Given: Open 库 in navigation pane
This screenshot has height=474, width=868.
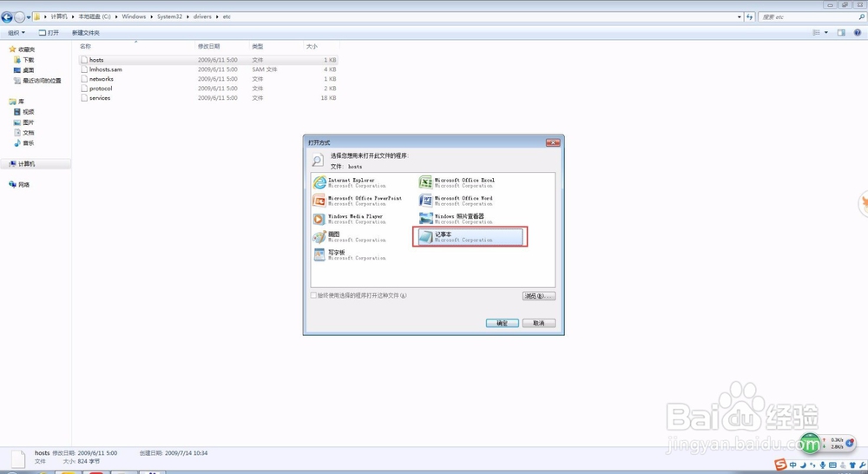Looking at the screenshot, I should pos(17,102).
